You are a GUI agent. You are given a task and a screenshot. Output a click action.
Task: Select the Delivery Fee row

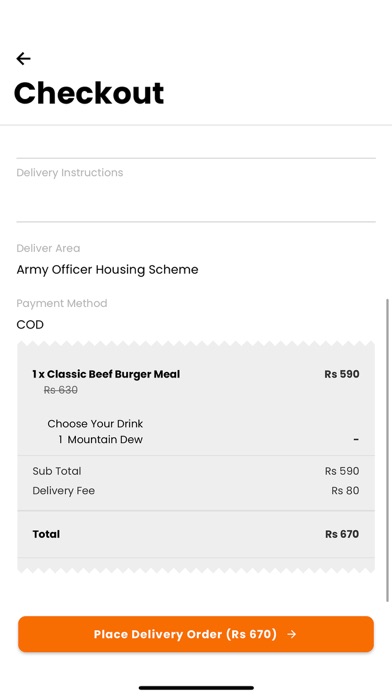pyautogui.click(x=196, y=491)
